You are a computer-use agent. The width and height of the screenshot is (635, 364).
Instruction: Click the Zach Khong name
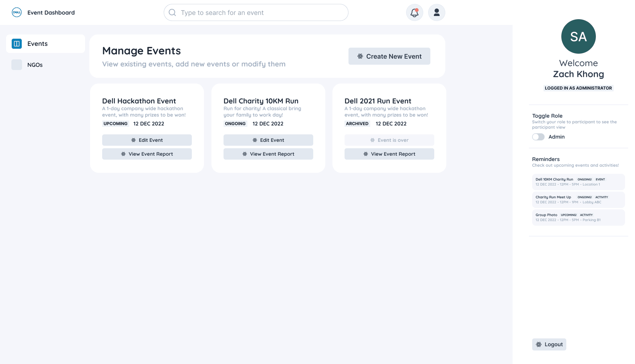pyautogui.click(x=578, y=74)
